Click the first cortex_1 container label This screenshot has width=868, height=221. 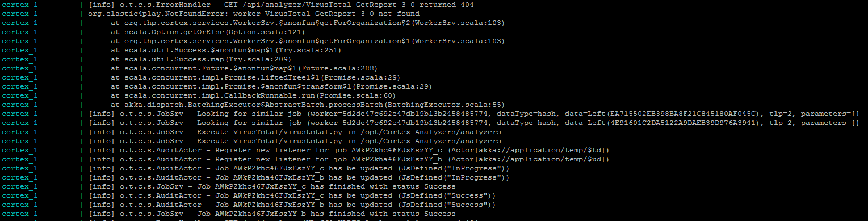click(20, 5)
